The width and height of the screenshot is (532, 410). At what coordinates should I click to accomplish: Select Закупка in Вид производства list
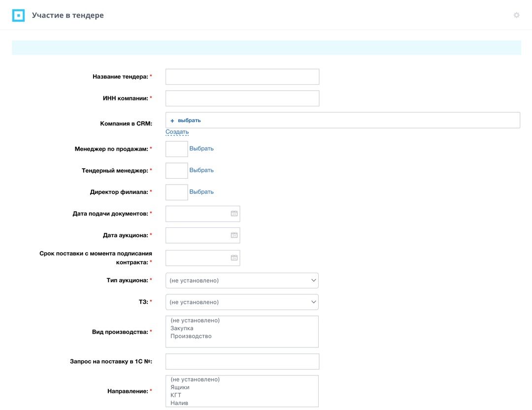pyautogui.click(x=182, y=328)
